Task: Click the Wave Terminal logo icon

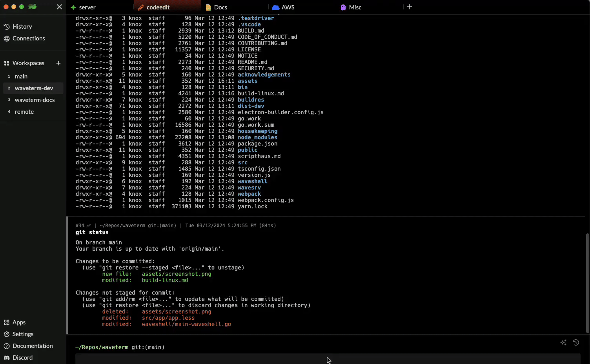Action: 33,7
